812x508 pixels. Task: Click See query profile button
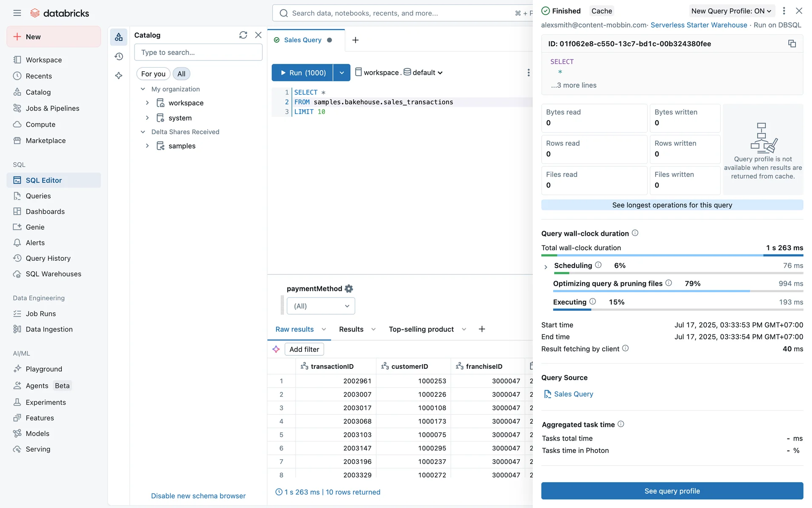(x=672, y=491)
